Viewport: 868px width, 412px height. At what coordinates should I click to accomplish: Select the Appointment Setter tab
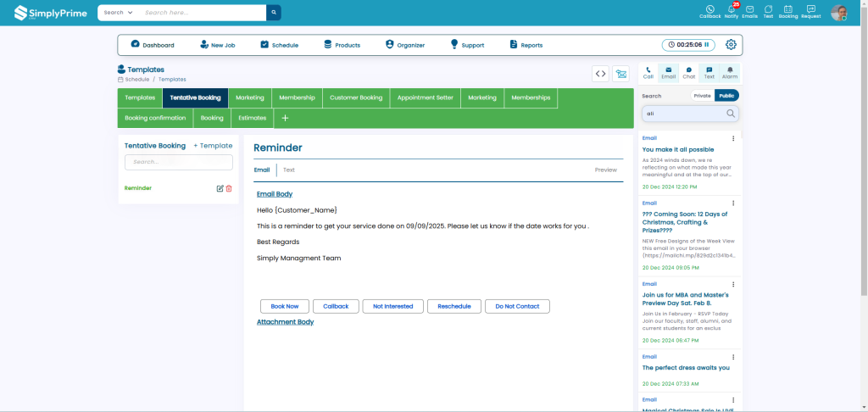[x=426, y=97]
